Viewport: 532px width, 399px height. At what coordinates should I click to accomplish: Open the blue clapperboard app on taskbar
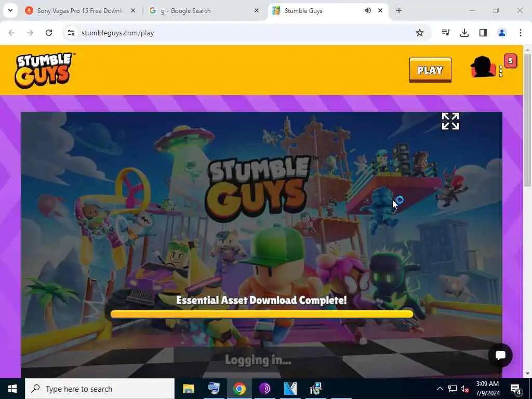click(290, 389)
